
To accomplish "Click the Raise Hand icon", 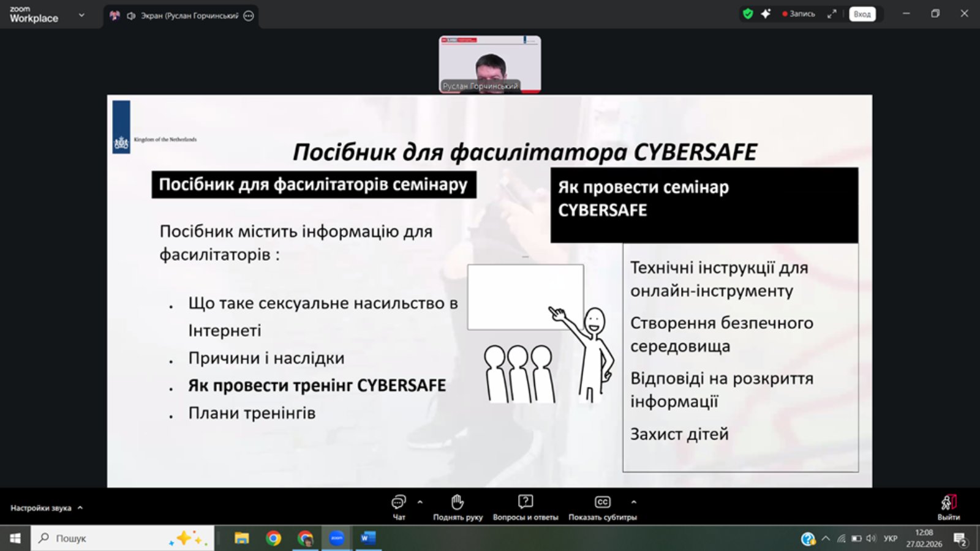I will pyautogui.click(x=458, y=503).
